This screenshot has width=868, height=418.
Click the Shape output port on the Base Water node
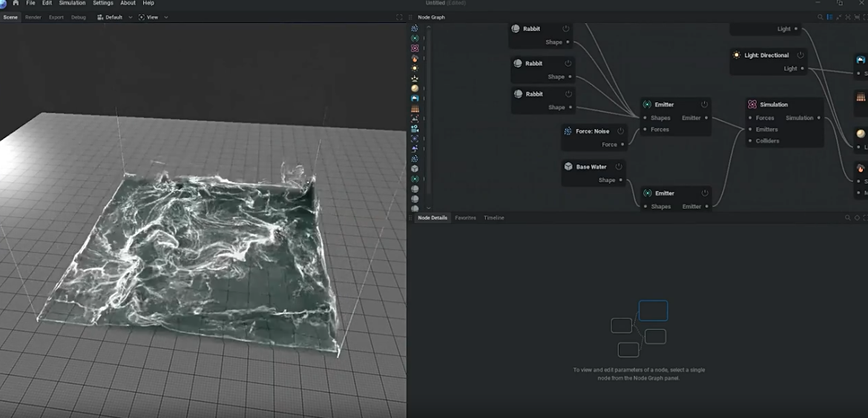coord(620,179)
